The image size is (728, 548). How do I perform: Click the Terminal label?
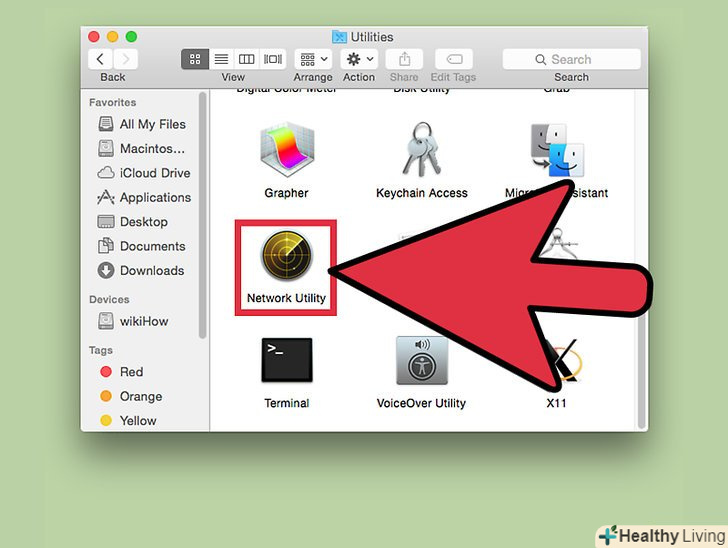click(286, 403)
